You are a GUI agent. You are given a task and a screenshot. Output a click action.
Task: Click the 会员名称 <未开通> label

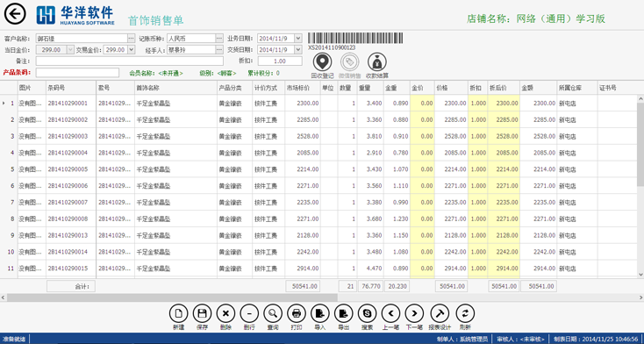click(x=156, y=73)
